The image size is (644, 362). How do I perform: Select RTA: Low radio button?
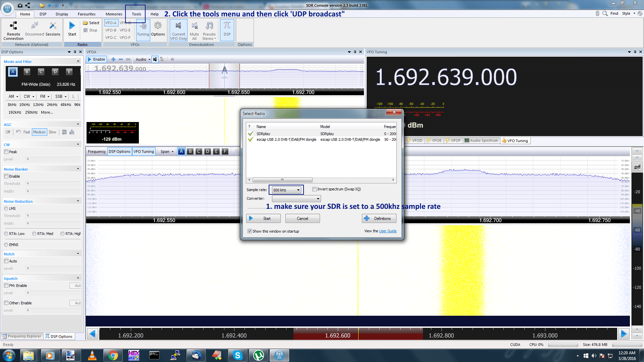(x=6, y=234)
